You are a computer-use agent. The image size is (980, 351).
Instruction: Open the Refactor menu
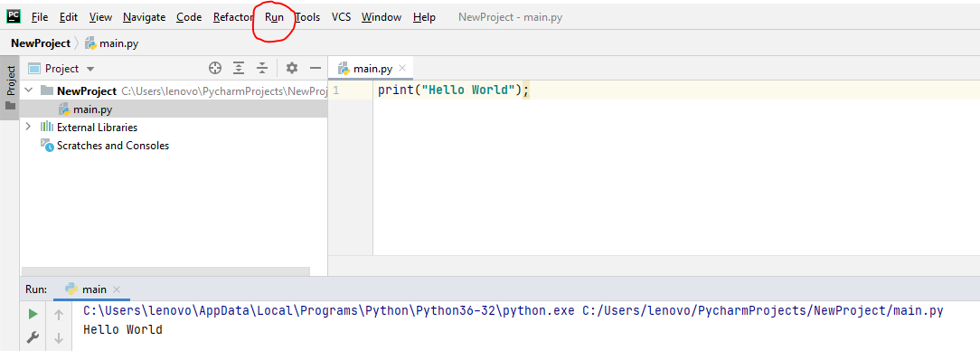pyautogui.click(x=233, y=17)
